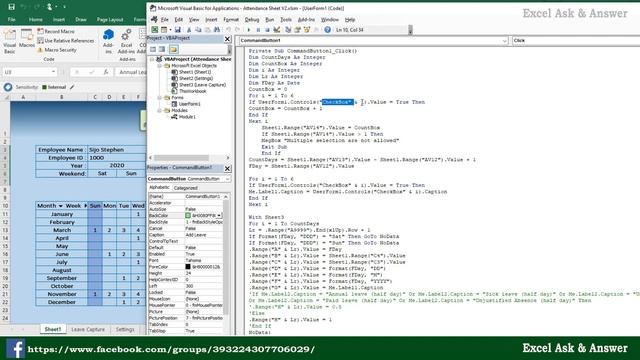Viewport: 640px width, 360px height.
Task: Click the pencil icon beside Sensitivity Internal
Action: point(72,87)
